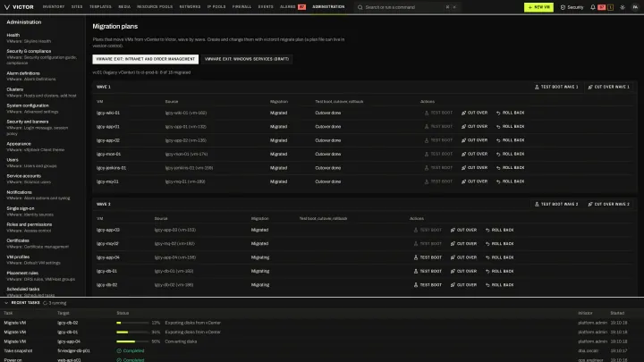Open System configuration sidebar item

[42, 108]
